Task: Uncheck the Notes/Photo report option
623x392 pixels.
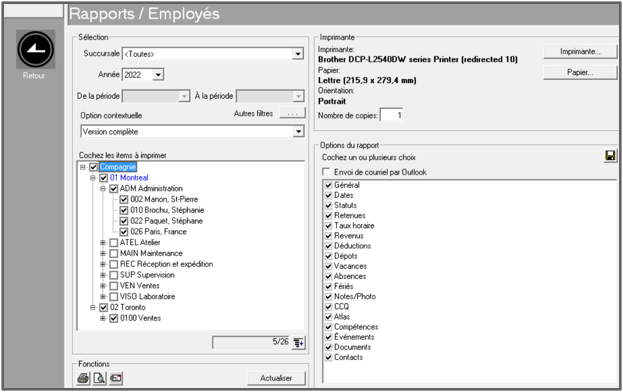Action: coord(329,297)
